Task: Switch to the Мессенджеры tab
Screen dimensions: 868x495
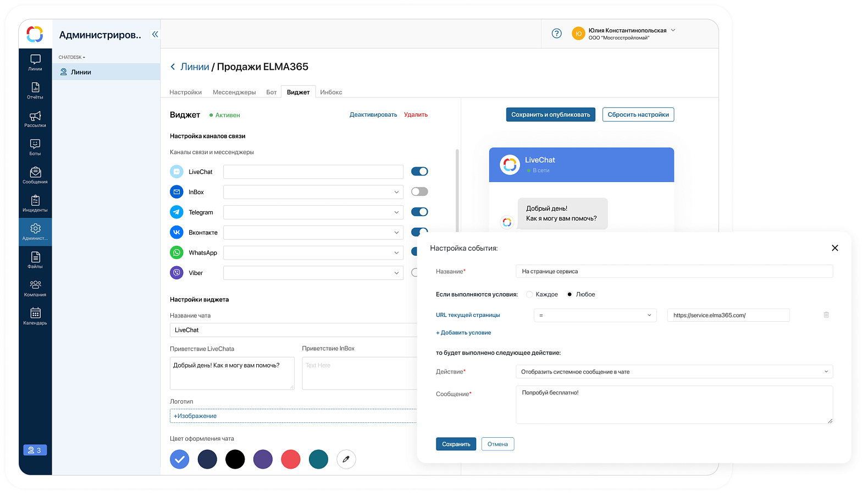Action: [234, 92]
